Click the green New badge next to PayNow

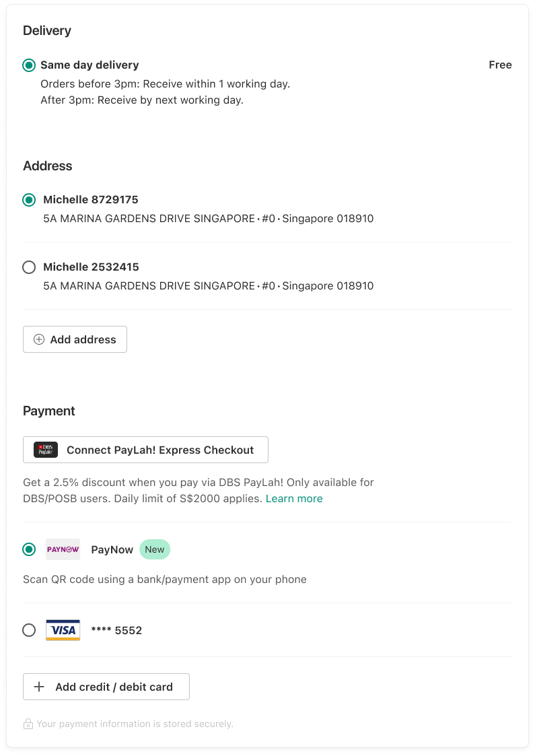point(155,549)
